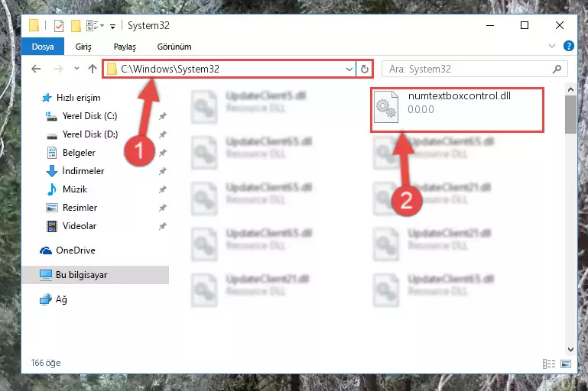Open recent locations dropdown arrow
Image resolution: width=588 pixels, height=391 pixels.
coord(77,69)
